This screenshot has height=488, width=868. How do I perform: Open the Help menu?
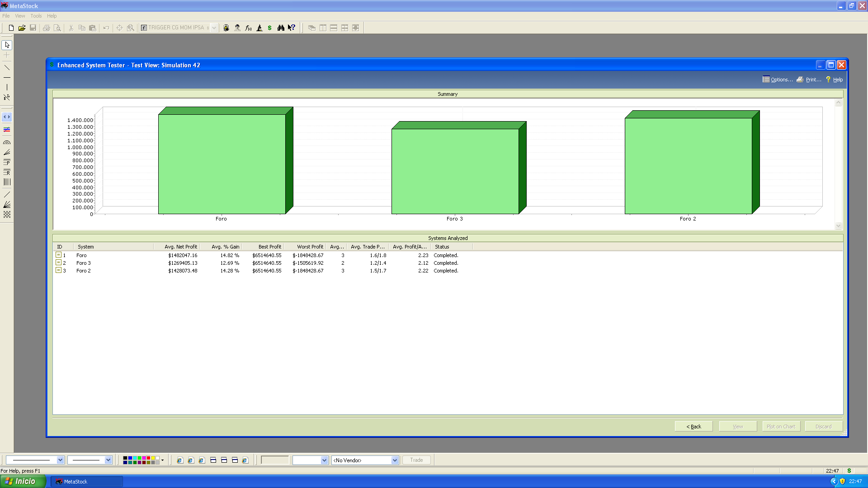point(52,16)
